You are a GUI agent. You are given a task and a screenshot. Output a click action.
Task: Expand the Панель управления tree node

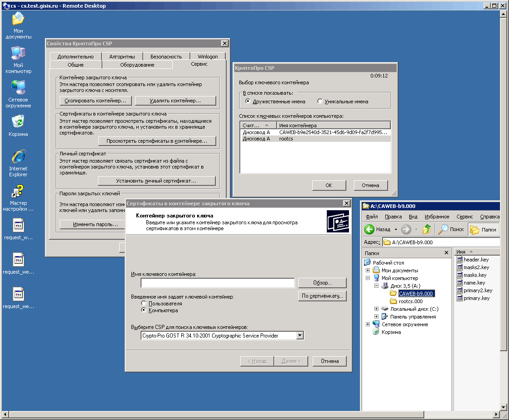click(376, 316)
